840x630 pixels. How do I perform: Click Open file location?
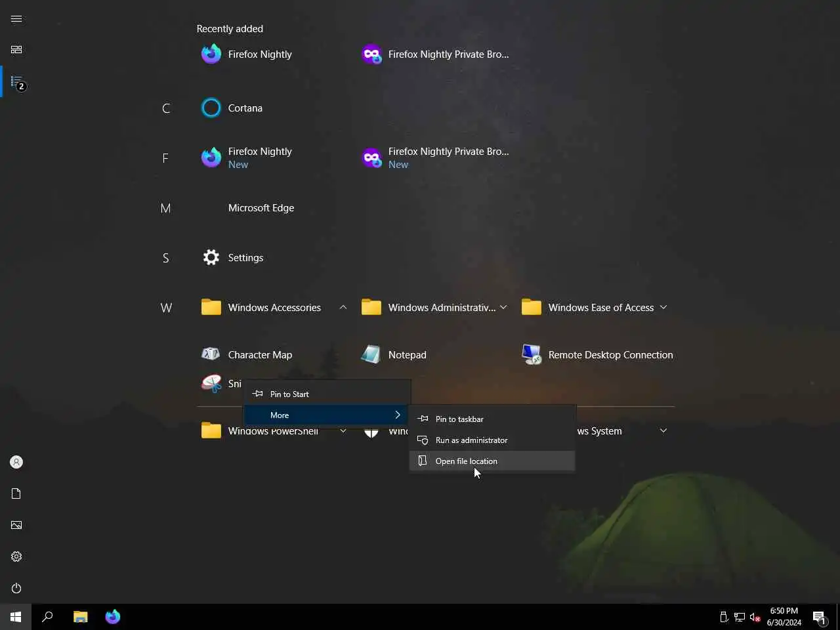click(492, 461)
